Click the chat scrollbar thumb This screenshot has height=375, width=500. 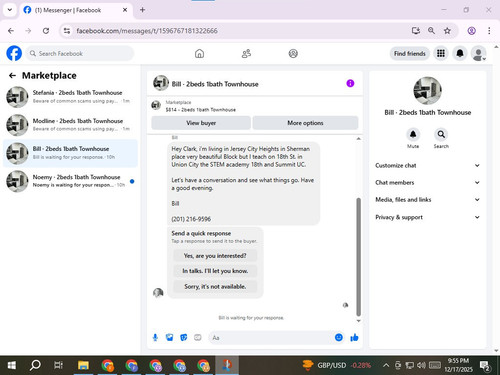359,257
